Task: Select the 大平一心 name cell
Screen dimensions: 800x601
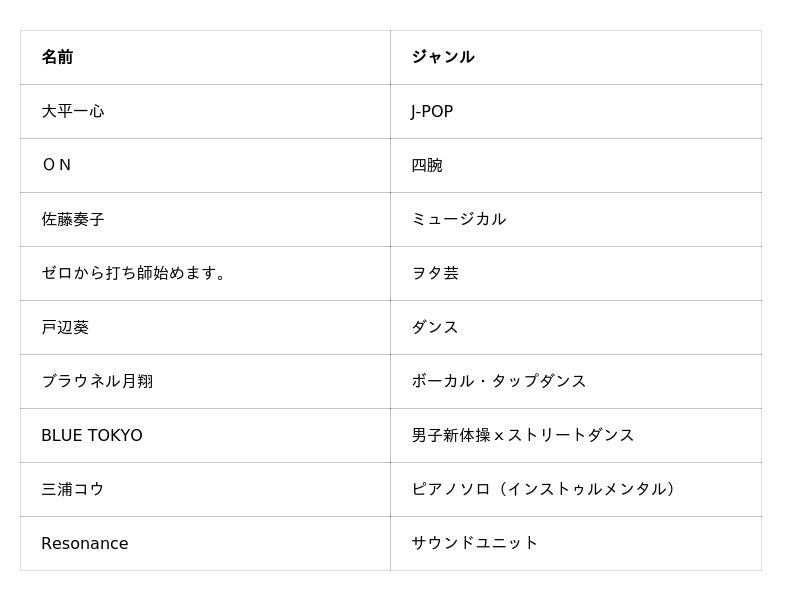Action: pyautogui.click(x=73, y=111)
